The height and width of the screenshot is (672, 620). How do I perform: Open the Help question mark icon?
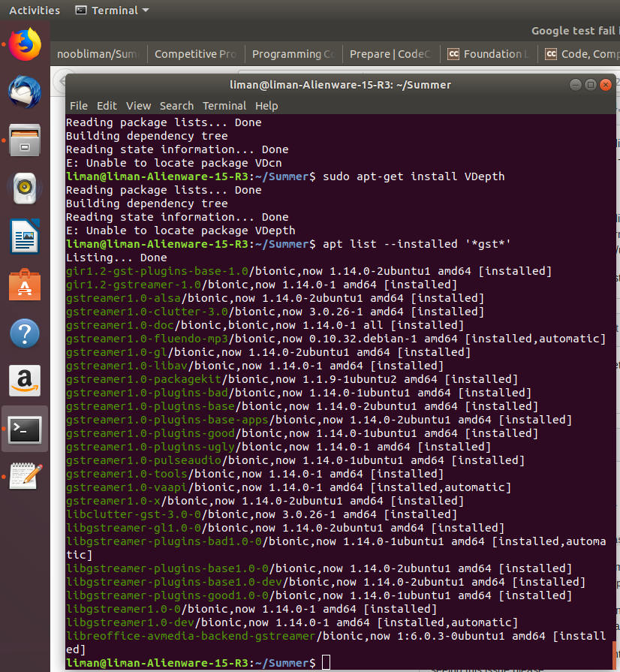pos(25,333)
